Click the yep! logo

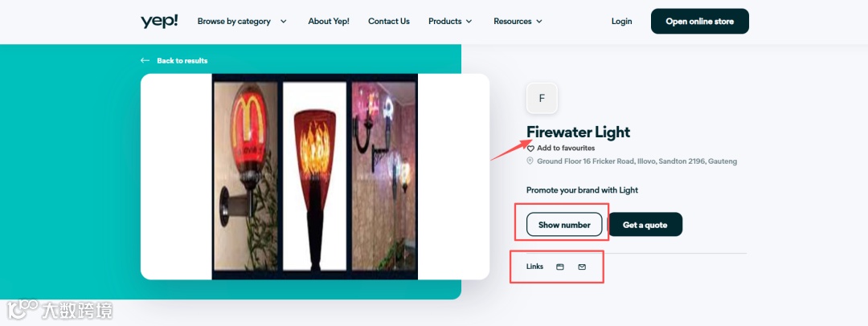(x=159, y=22)
